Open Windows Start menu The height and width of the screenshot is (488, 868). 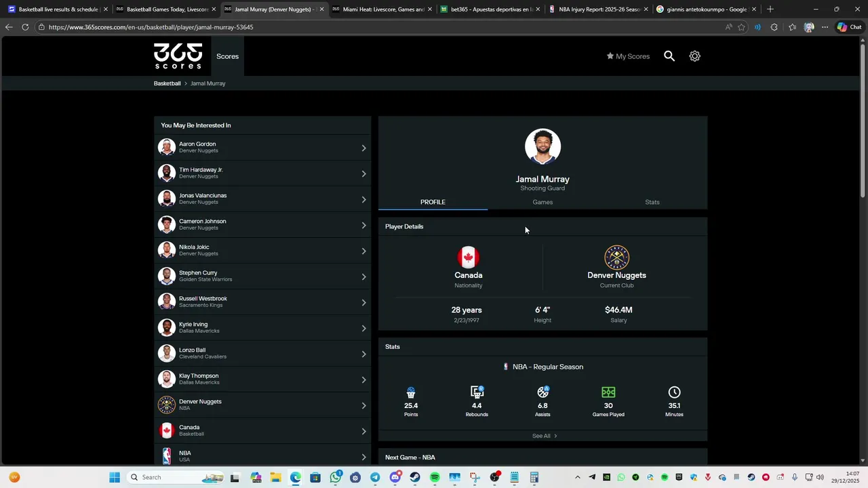coord(115,477)
